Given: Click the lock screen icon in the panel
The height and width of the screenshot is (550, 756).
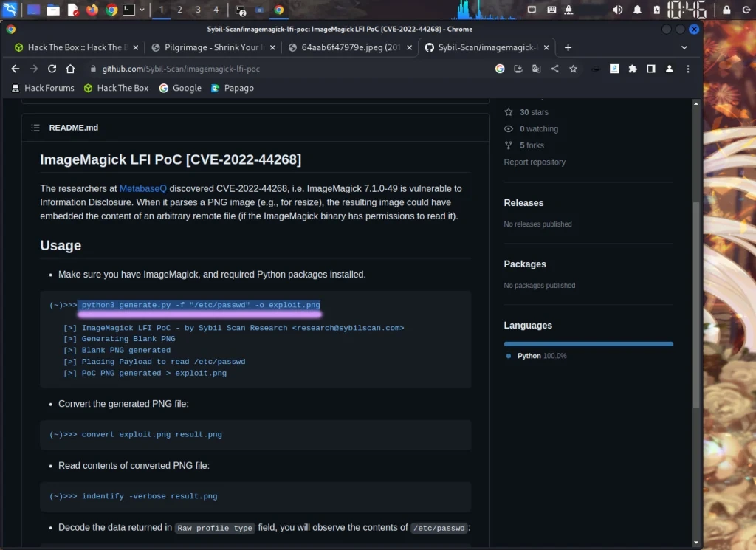Looking at the screenshot, I should [x=726, y=10].
